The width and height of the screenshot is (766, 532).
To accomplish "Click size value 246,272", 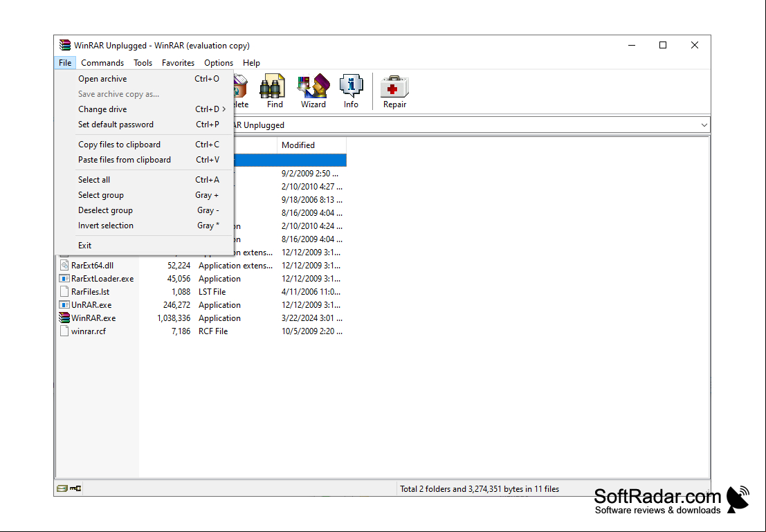I will click(177, 305).
